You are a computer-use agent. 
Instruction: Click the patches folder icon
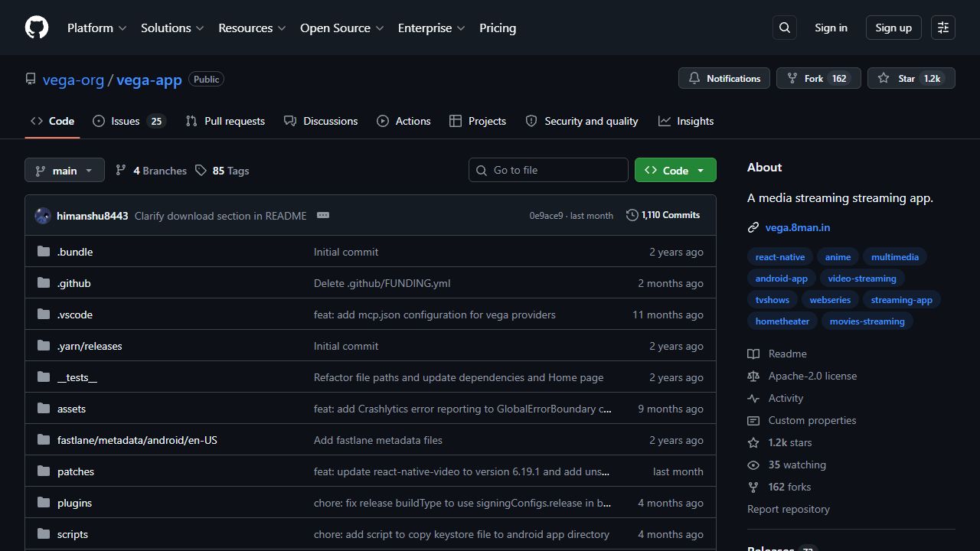pos(44,471)
